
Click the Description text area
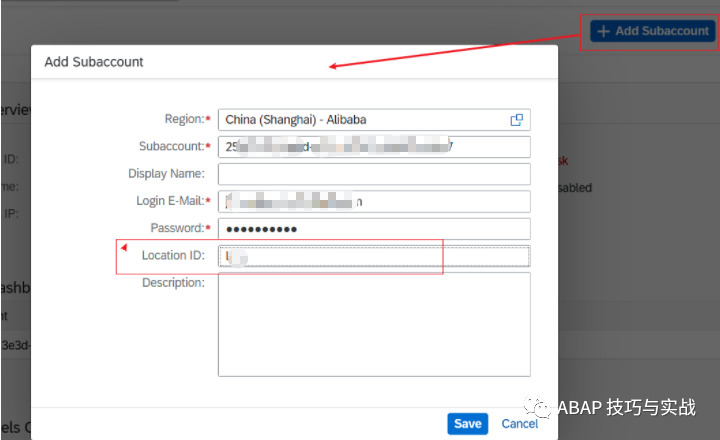click(x=374, y=324)
